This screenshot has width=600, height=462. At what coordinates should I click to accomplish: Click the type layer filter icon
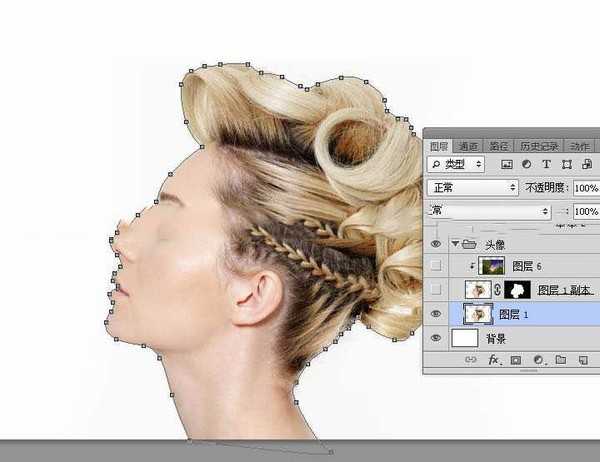point(546,164)
